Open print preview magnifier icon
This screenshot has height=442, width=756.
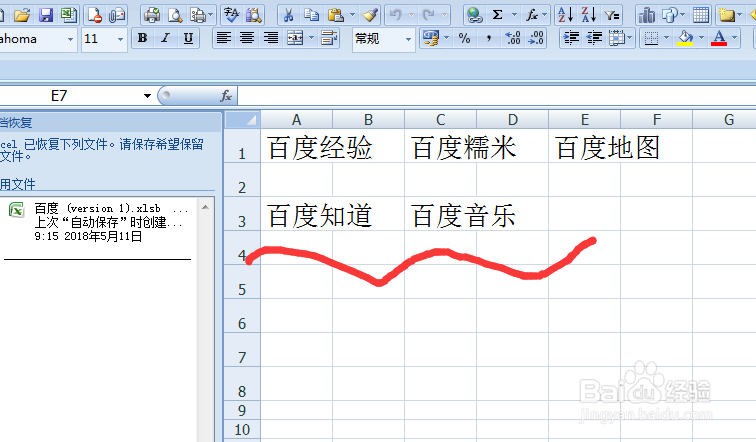[175, 15]
